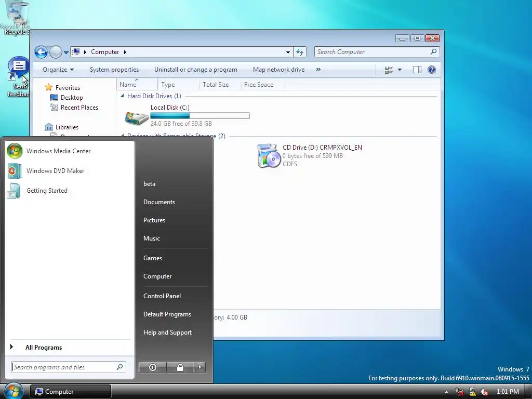Minimize the Computer window

click(403, 38)
